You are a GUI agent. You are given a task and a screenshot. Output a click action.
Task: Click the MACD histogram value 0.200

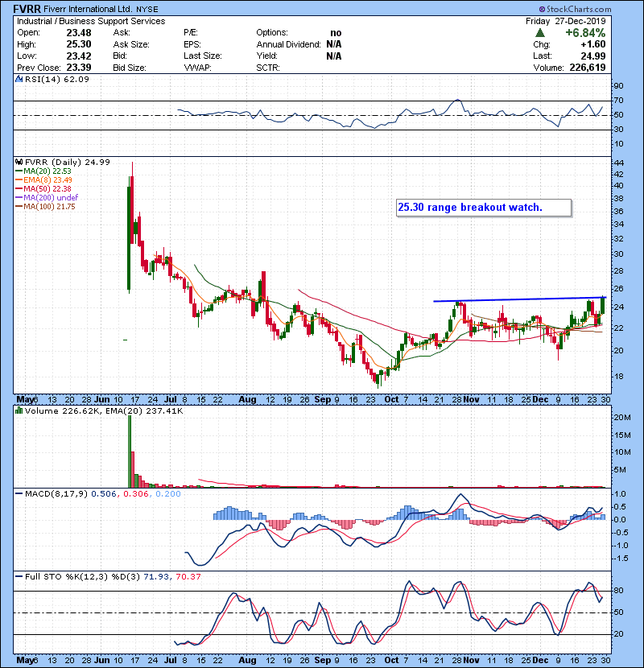168,494
